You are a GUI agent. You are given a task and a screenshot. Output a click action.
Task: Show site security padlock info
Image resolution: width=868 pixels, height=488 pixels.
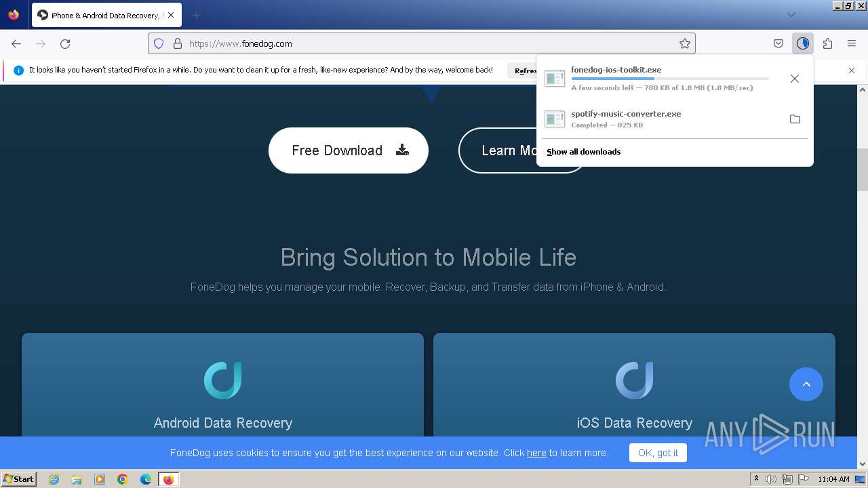[x=178, y=43]
